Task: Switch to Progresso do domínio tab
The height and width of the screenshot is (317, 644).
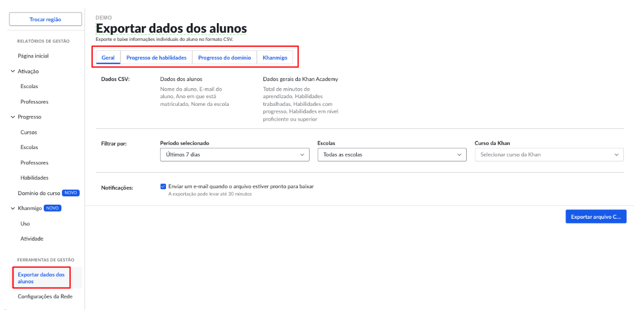Action: (225, 57)
